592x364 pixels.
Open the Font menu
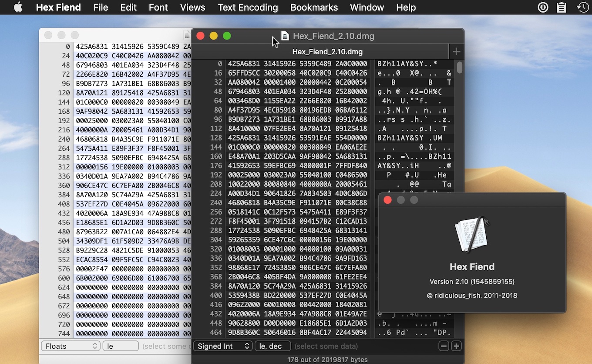(x=158, y=7)
